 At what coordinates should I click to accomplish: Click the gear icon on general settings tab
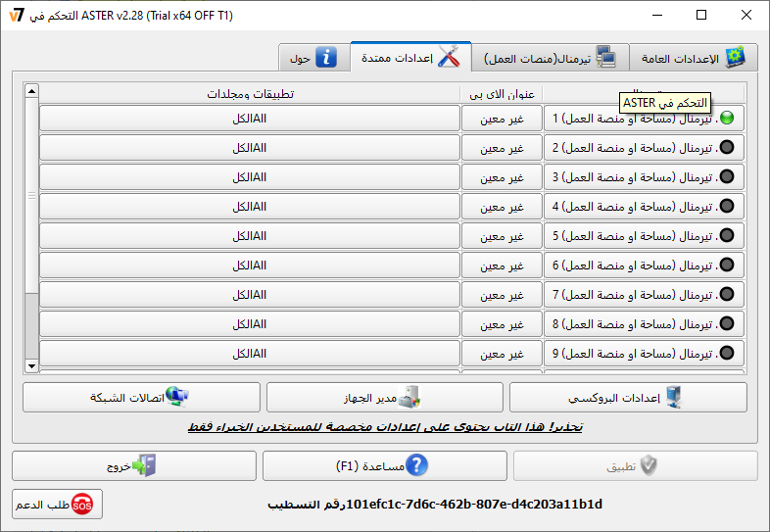735,58
